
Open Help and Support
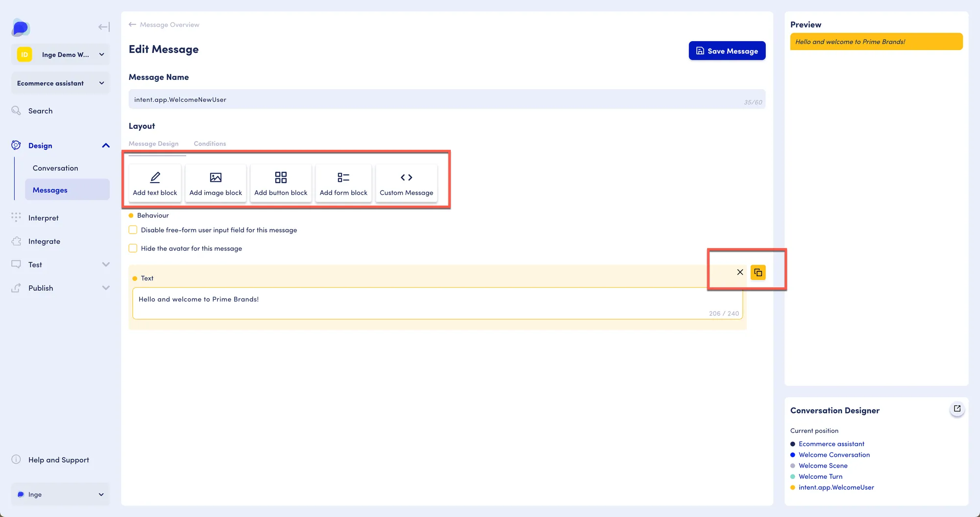(x=59, y=460)
